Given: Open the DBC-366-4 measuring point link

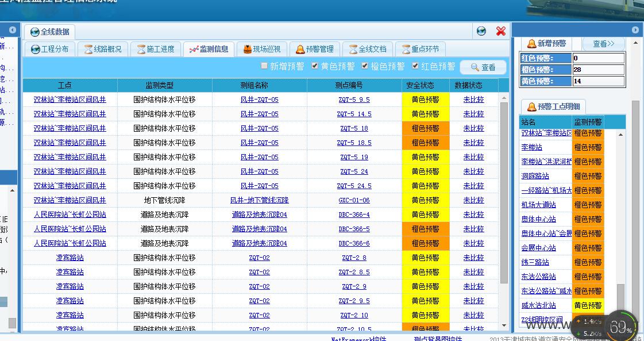Looking at the screenshot, I should (354, 214).
